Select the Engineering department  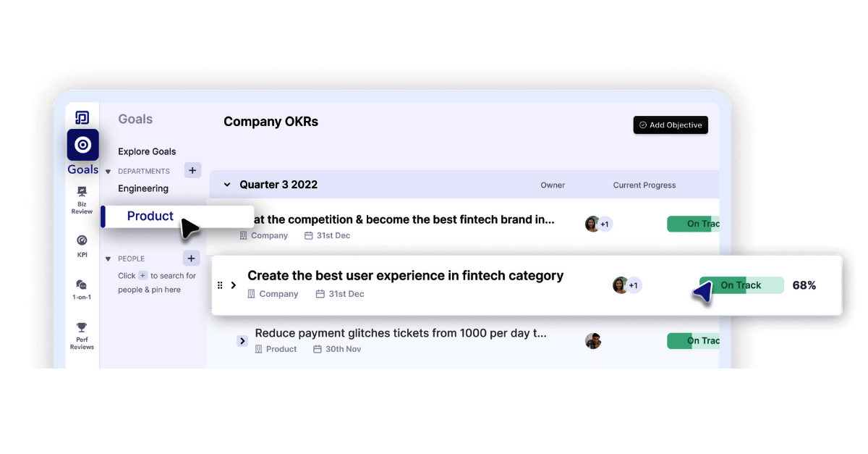[142, 188]
